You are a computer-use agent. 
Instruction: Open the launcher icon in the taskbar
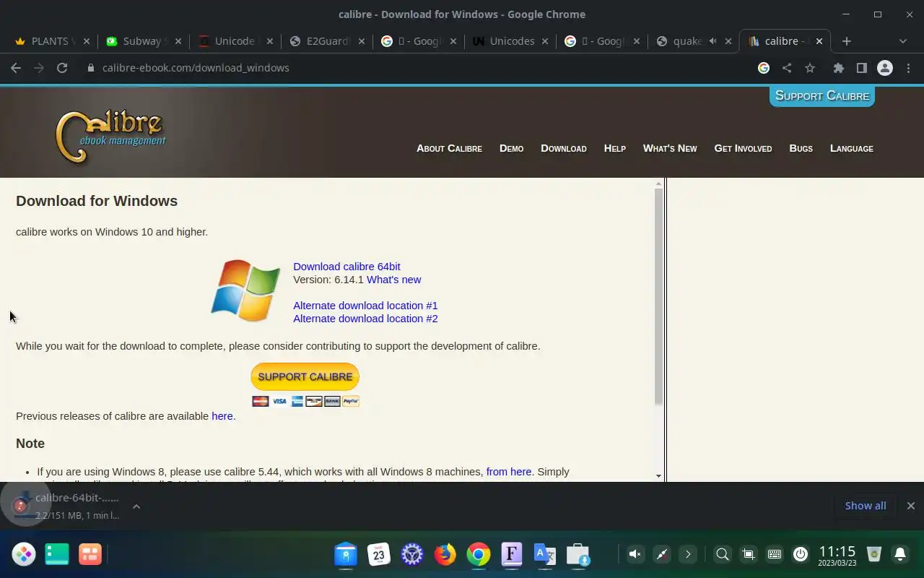pos(24,554)
